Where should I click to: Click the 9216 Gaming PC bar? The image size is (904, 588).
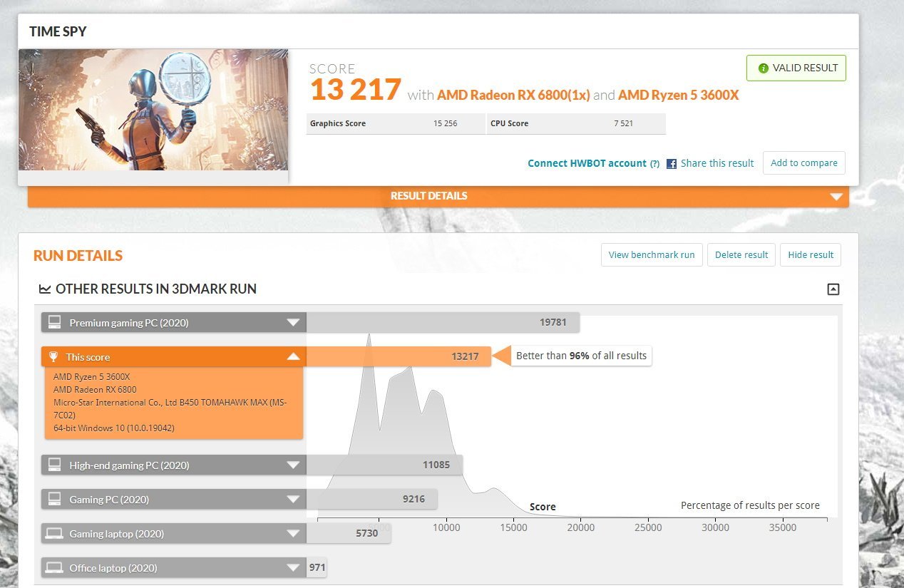coord(371,499)
